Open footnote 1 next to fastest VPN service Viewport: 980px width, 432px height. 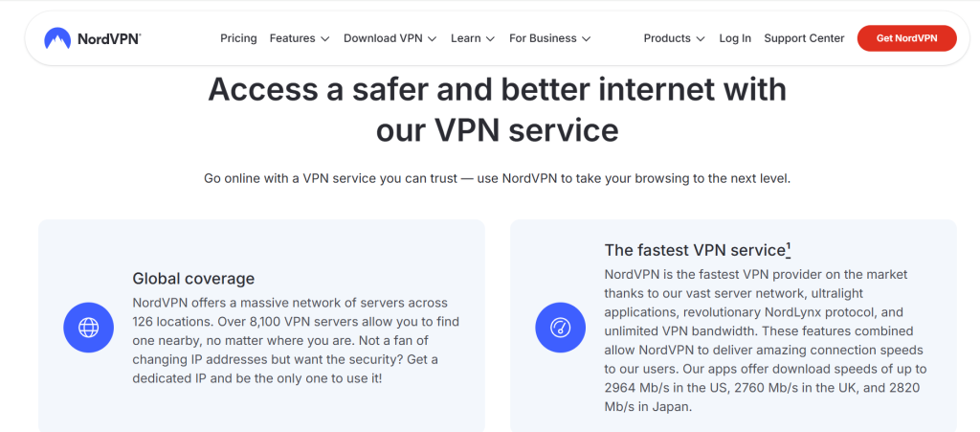pos(789,249)
